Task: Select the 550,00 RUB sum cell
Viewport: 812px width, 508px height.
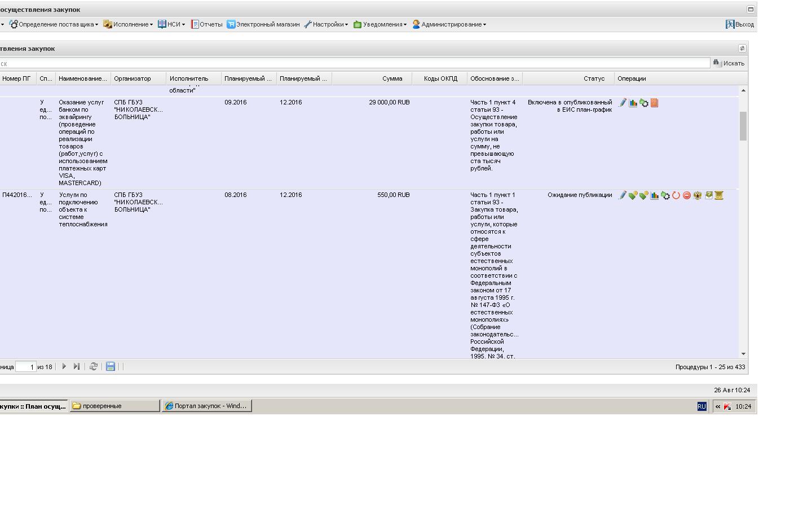Action: tap(394, 195)
